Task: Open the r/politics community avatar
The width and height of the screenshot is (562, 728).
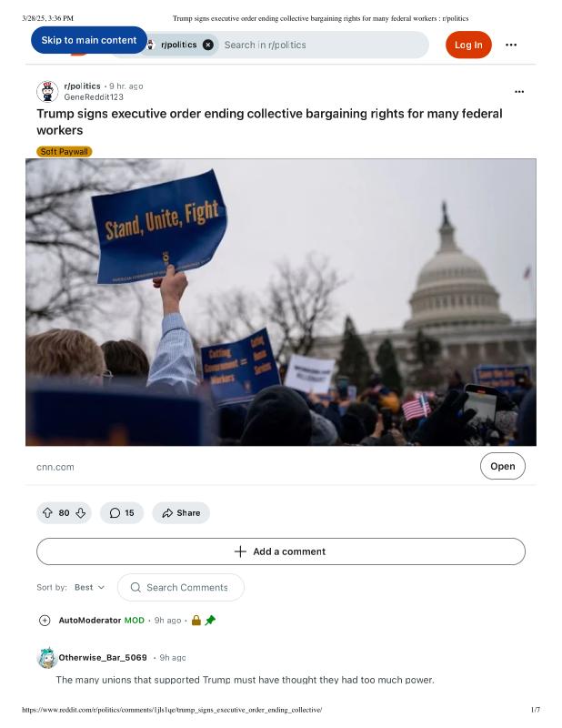Action: click(47, 91)
